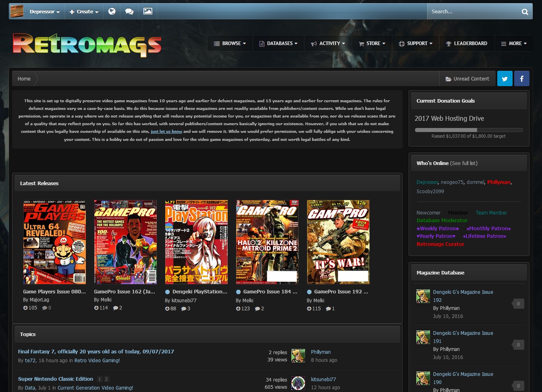The height and width of the screenshot is (392, 542).
Task: Open MajorLag's profile under Game Players
Action: point(39,300)
